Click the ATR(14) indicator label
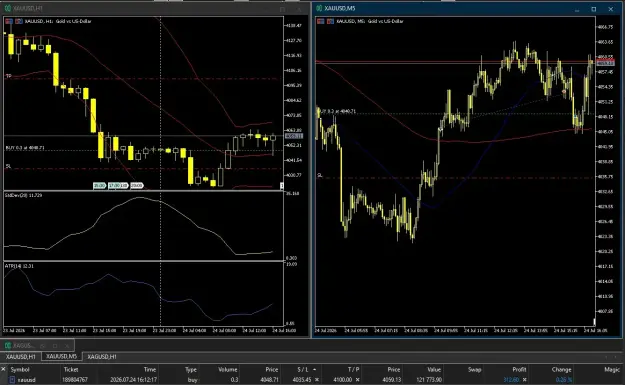The height and width of the screenshot is (385, 625). [x=19, y=266]
